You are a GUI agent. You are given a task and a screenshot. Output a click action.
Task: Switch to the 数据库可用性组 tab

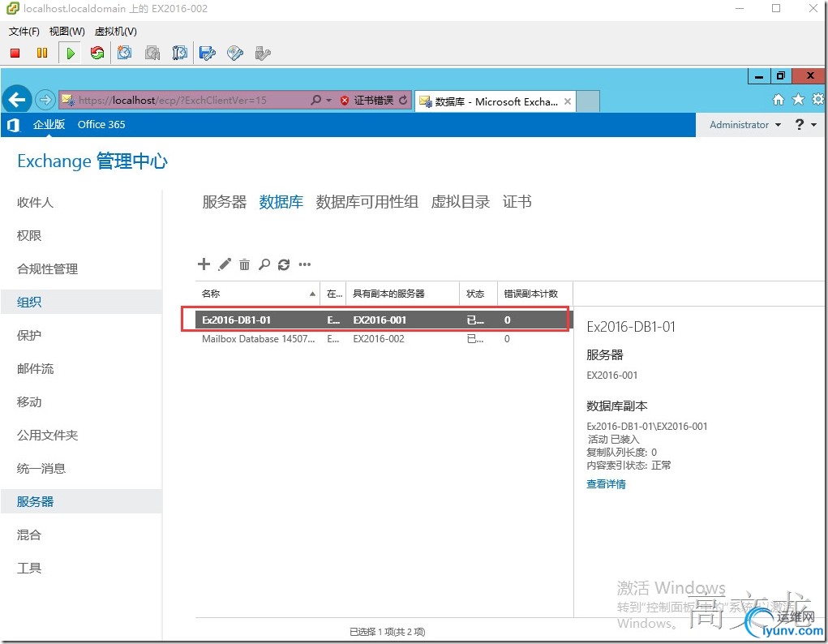367,202
